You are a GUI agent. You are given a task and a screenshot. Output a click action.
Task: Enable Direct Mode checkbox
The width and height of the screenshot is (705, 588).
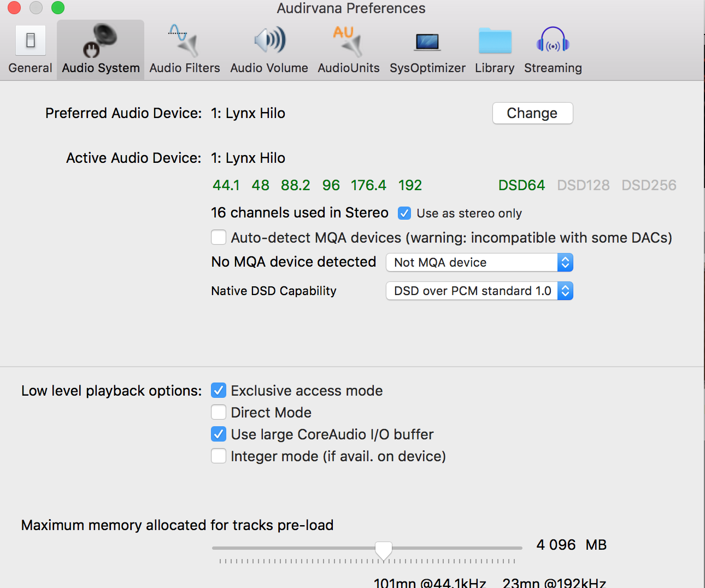pos(219,412)
